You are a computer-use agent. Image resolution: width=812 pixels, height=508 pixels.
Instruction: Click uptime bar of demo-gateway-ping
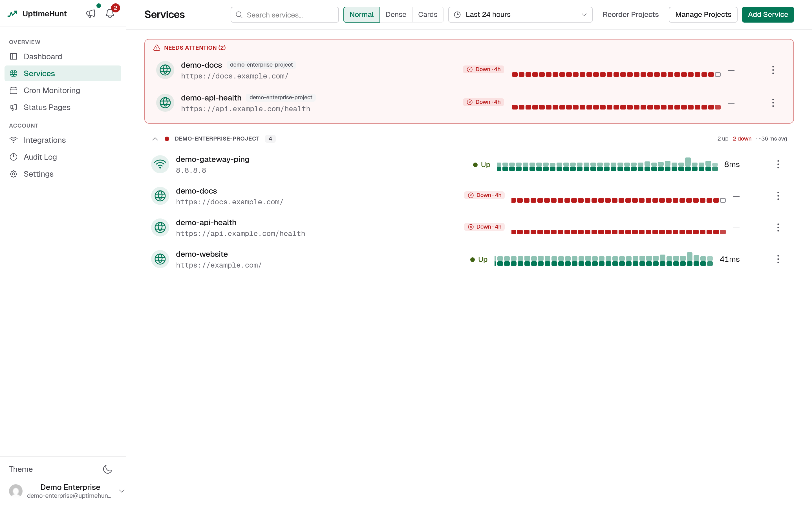607,164
